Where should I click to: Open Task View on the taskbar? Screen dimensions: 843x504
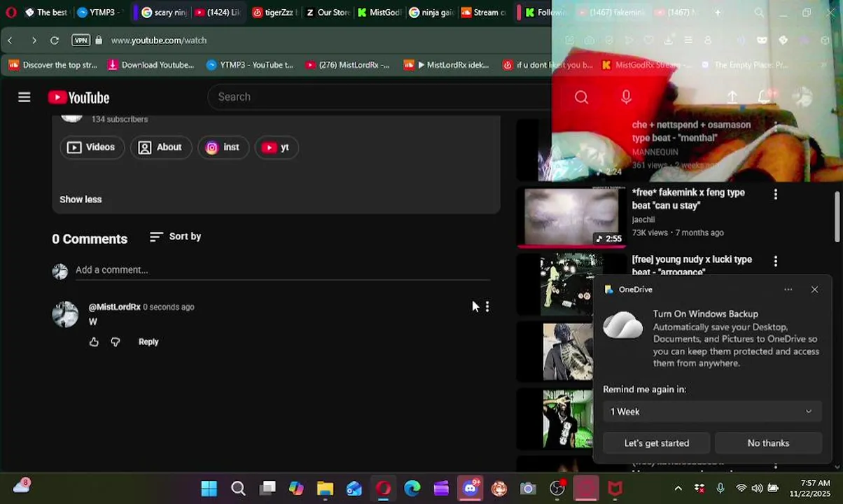(x=267, y=488)
